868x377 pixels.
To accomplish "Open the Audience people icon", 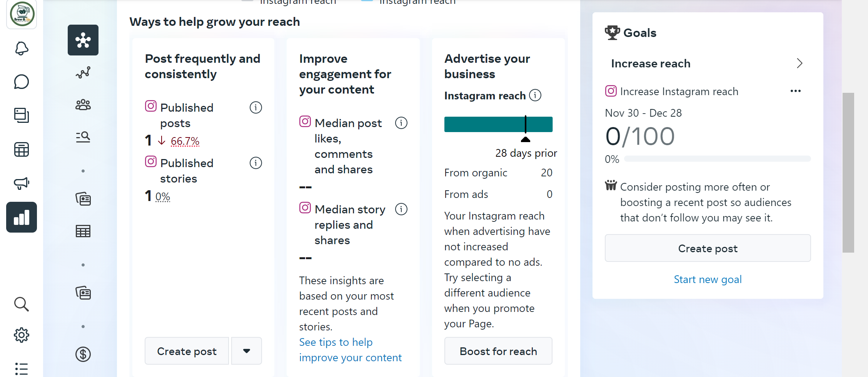I will pos(83,105).
